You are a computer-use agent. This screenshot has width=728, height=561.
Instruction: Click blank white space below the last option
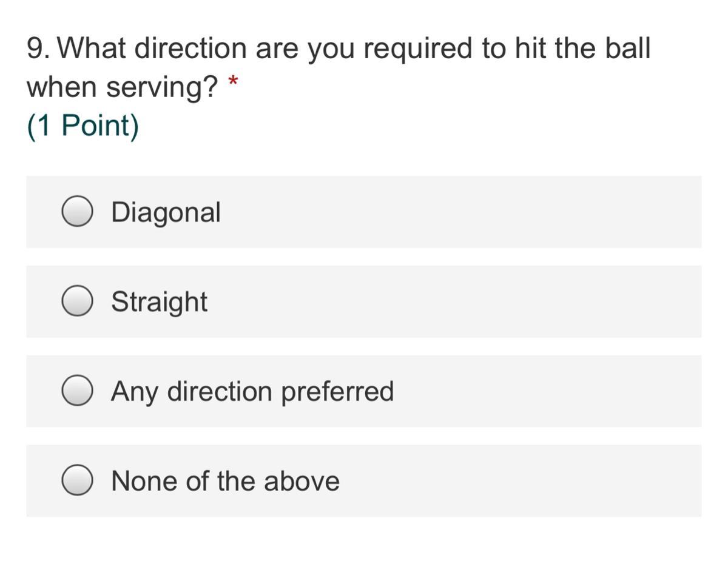364,540
